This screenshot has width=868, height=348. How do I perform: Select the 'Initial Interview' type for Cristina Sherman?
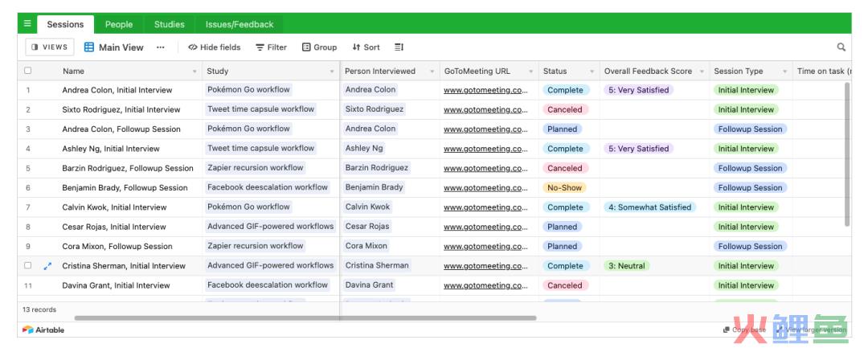pyautogui.click(x=746, y=265)
